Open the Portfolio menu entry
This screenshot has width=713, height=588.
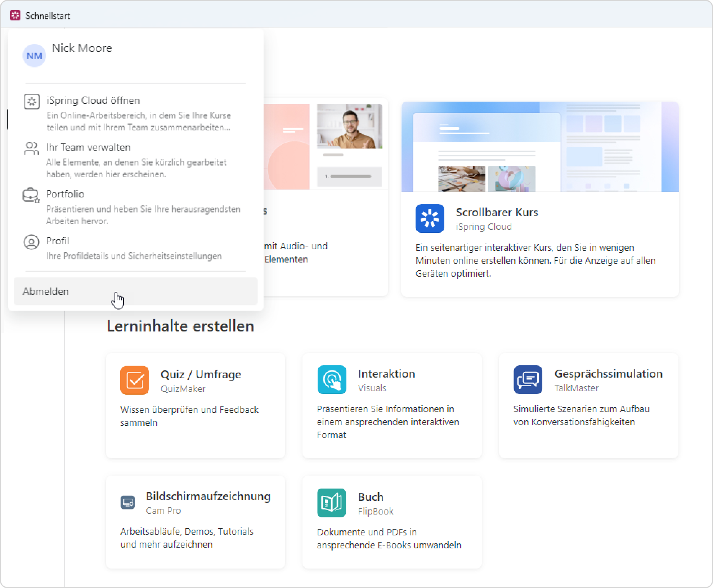coord(135,207)
